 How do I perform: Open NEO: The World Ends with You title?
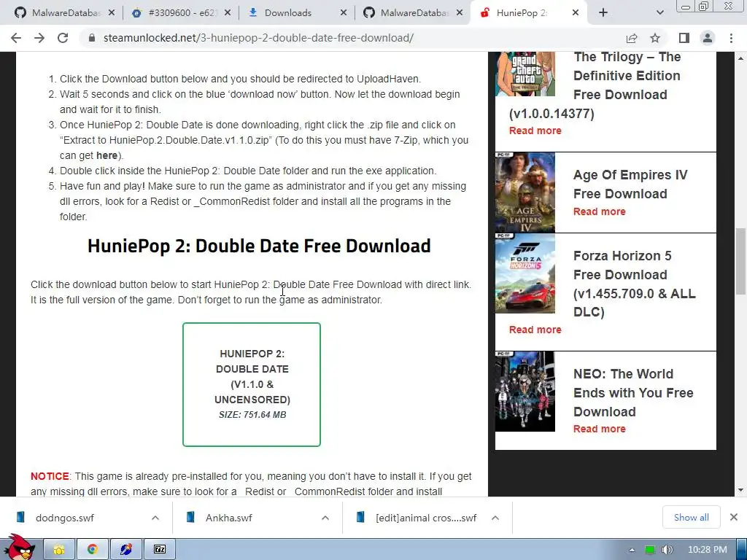pyautogui.click(x=633, y=393)
